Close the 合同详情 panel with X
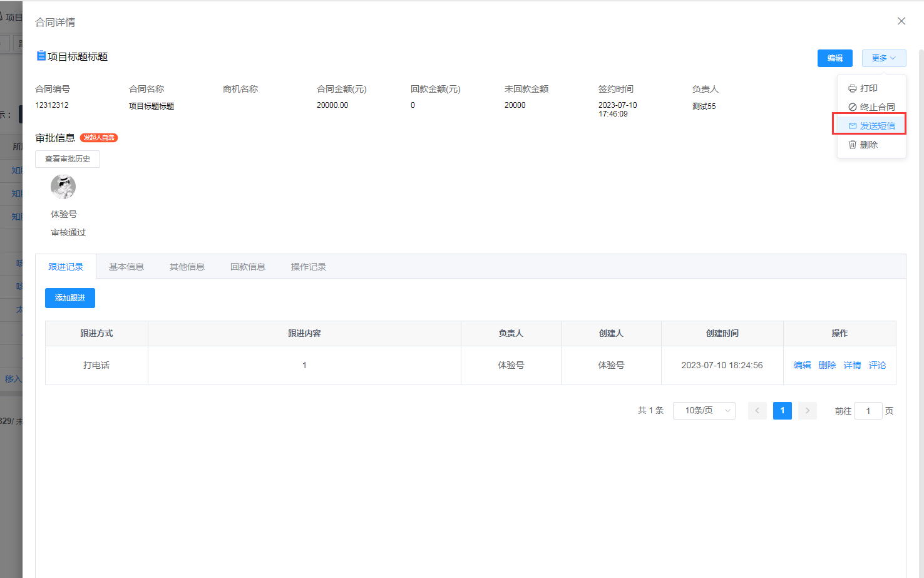 tap(901, 21)
